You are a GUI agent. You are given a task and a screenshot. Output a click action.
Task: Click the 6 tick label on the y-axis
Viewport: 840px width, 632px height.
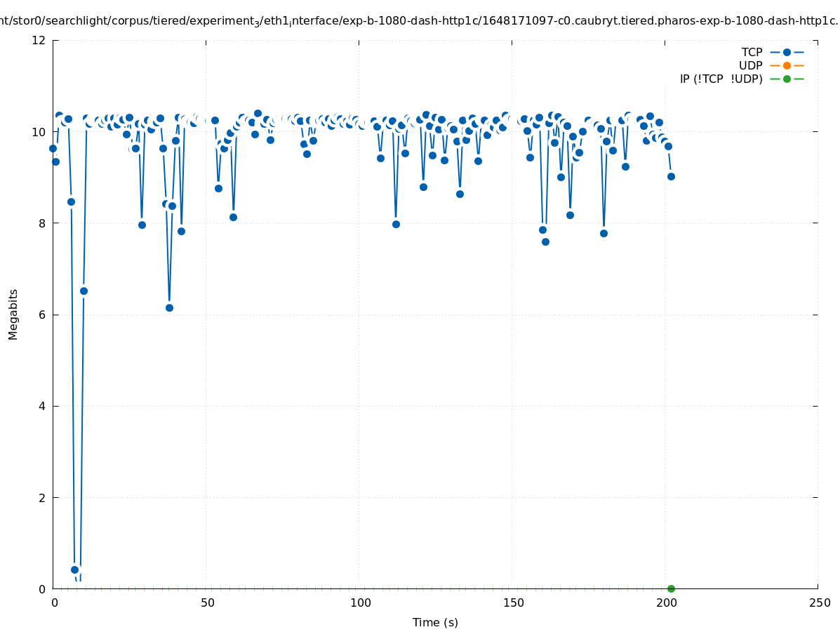pos(42,315)
